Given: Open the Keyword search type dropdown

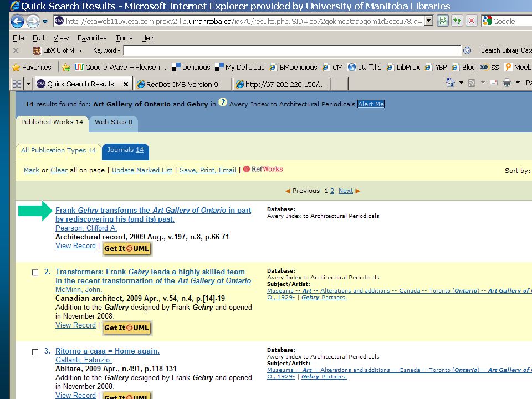Looking at the screenshot, I should tap(106, 50).
